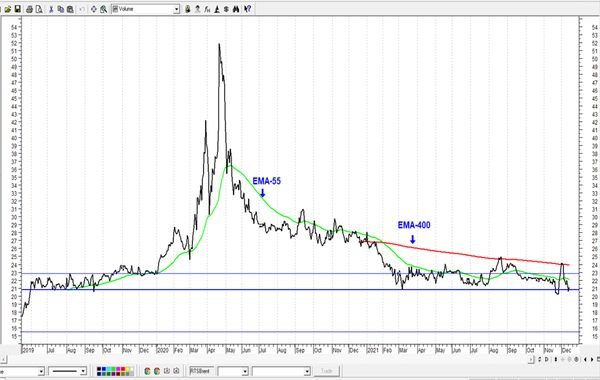Click the D daily periodicity button
Image resolution: width=600 pixels, height=380 pixels.
point(546,359)
